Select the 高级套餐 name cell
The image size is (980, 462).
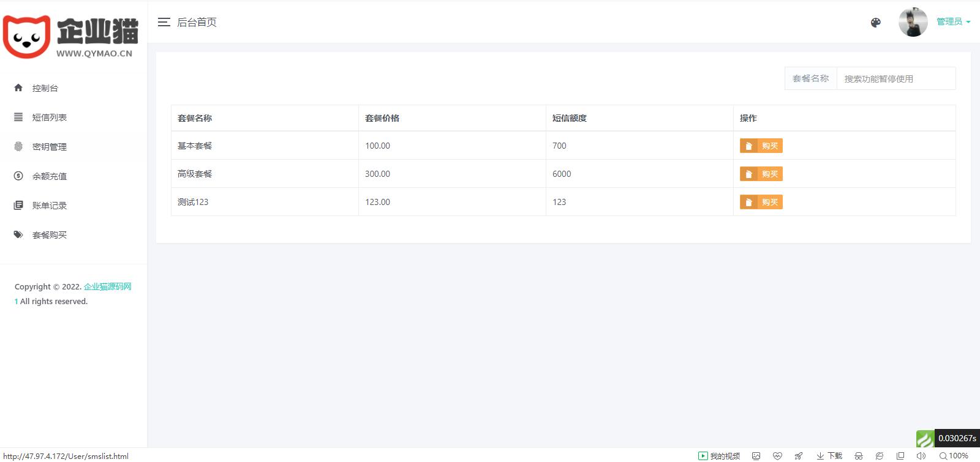[x=265, y=174]
